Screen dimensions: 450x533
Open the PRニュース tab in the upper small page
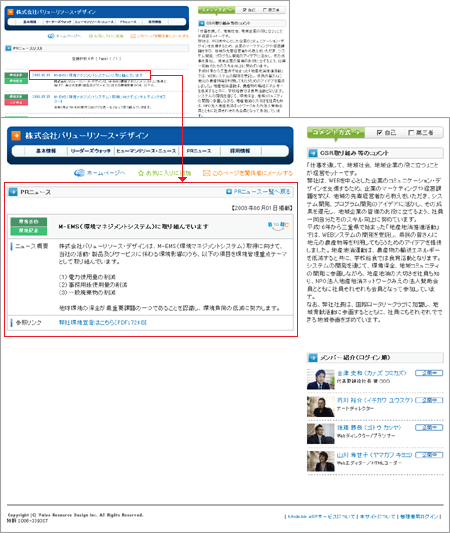point(128,22)
